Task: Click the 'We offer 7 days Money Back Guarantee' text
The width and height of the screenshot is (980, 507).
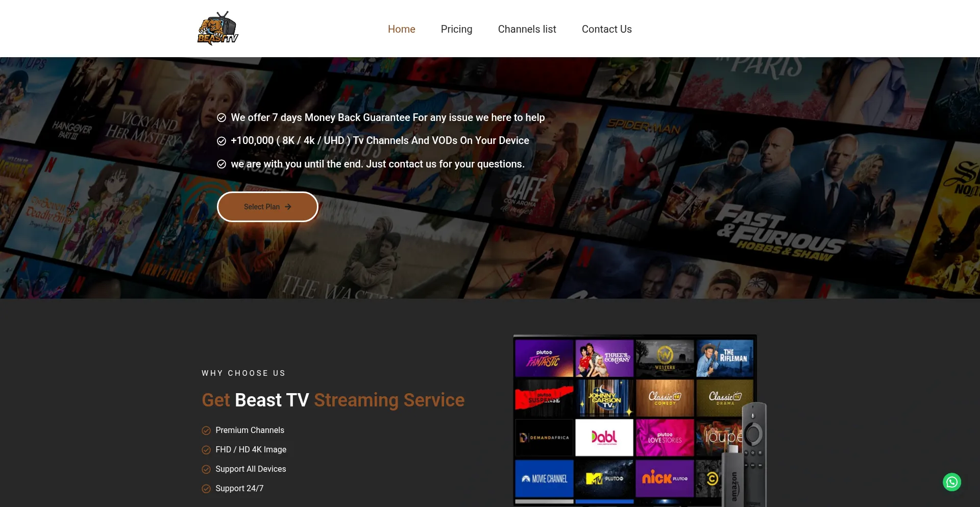Action: (388, 117)
